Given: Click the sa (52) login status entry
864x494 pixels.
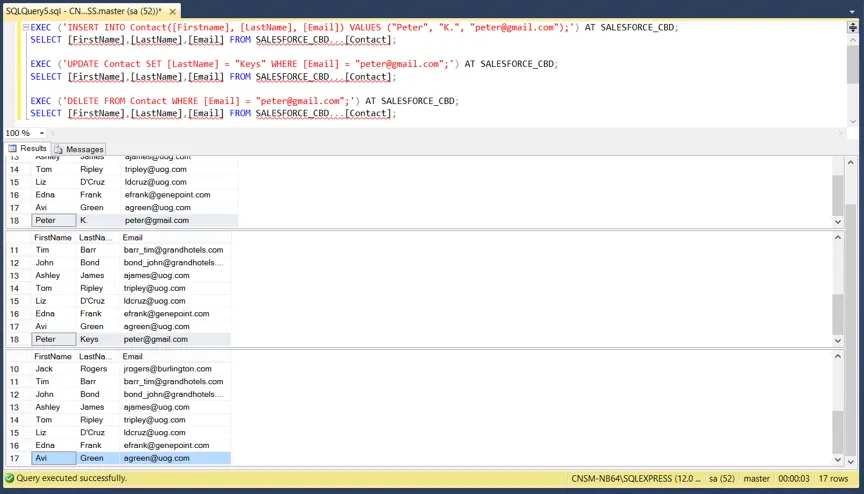Looking at the screenshot, I should 722,479.
